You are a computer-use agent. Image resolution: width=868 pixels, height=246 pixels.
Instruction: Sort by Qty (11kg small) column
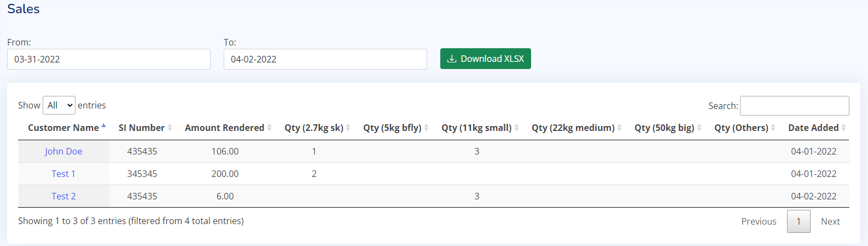coord(477,128)
